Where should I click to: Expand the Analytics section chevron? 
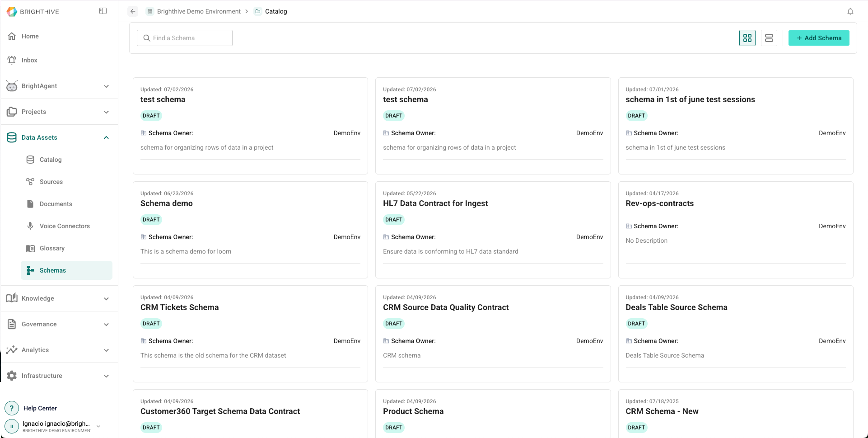106,350
